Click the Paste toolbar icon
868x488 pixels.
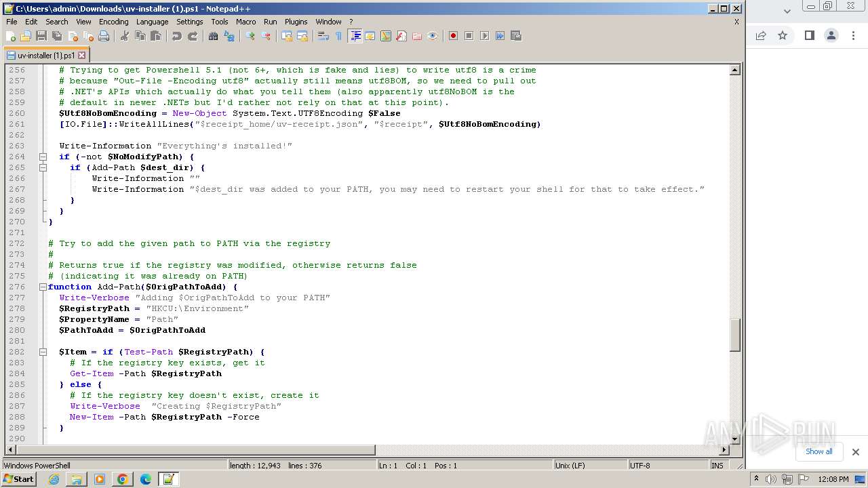pyautogui.click(x=156, y=36)
